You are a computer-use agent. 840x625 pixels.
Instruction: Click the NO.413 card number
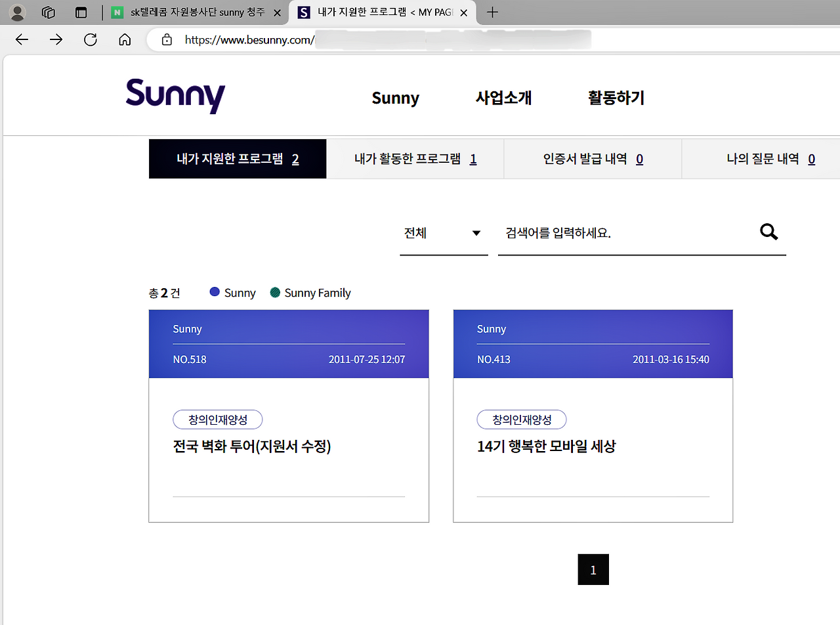point(493,360)
